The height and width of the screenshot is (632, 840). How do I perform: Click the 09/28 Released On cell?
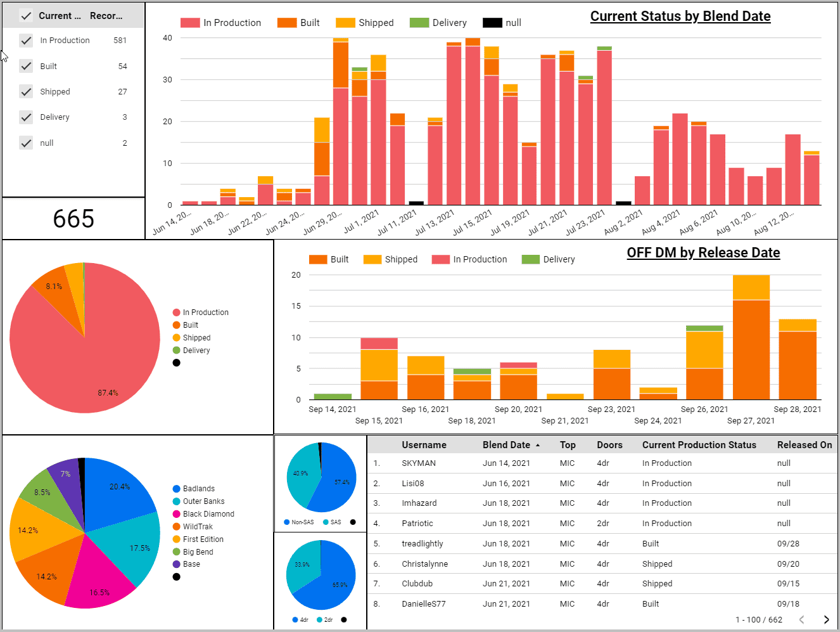pyautogui.click(x=788, y=544)
